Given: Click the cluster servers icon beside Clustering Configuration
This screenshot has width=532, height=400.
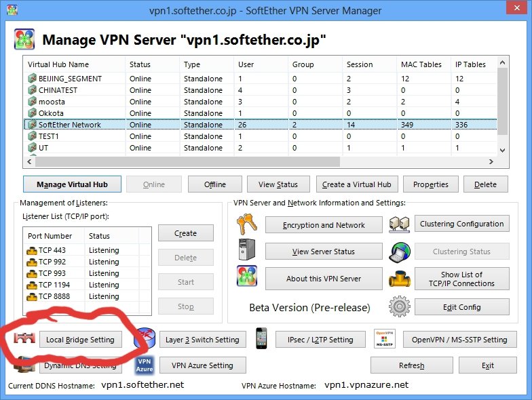Looking at the screenshot, I should pyautogui.click(x=399, y=224).
